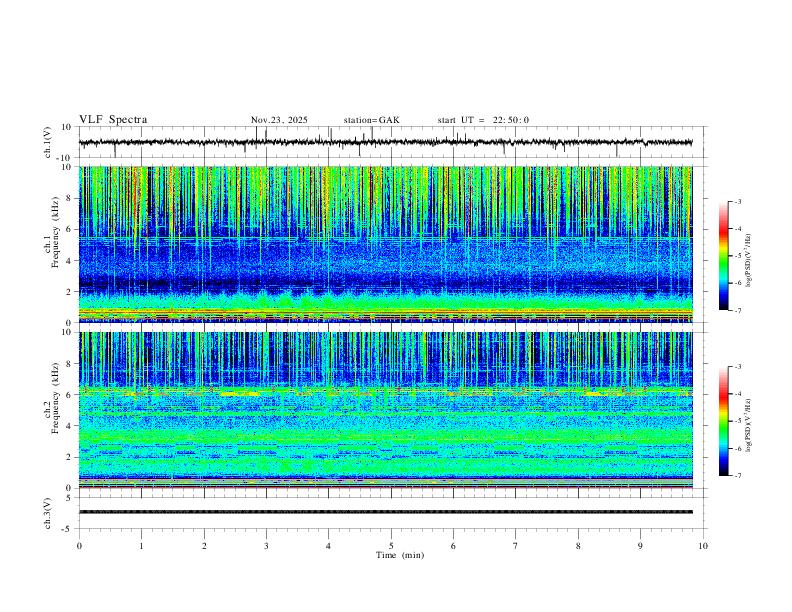Click the -5 tick on upper colorbar
Screen dimensions: 792x612
(737, 256)
